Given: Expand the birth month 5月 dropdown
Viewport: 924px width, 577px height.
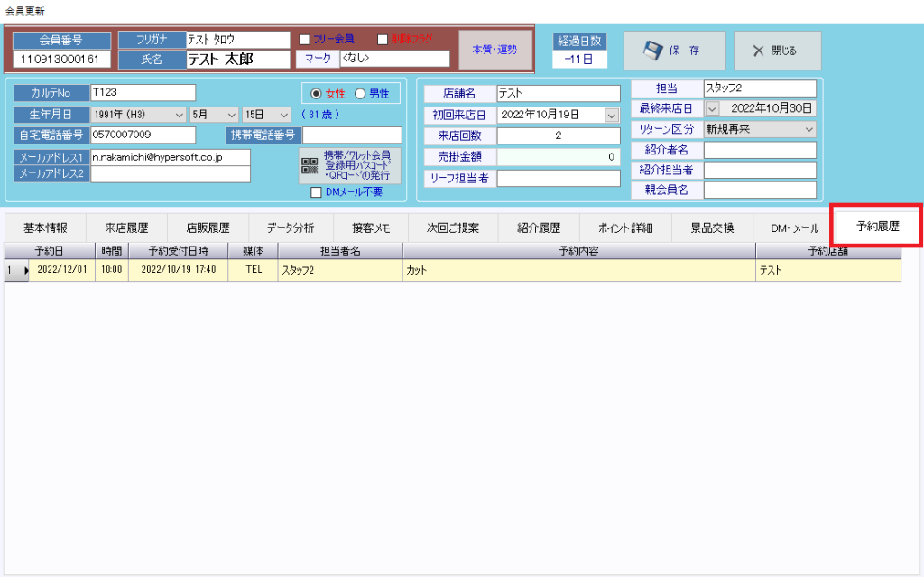Looking at the screenshot, I should click(x=232, y=115).
